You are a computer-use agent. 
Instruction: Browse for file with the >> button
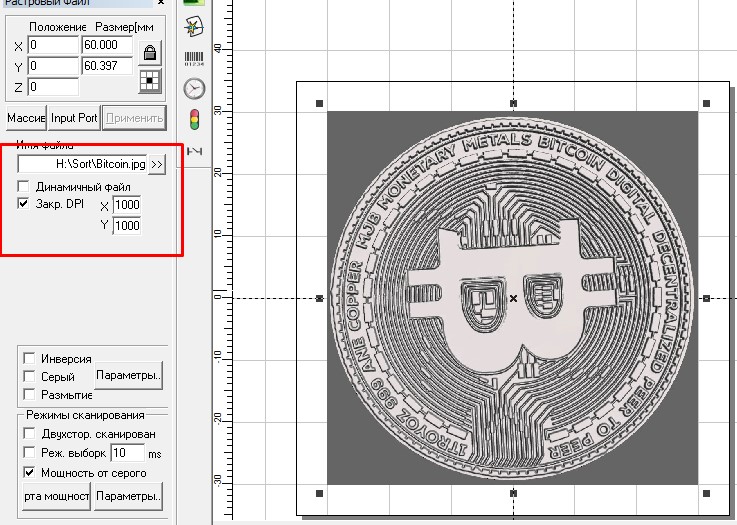(157, 164)
